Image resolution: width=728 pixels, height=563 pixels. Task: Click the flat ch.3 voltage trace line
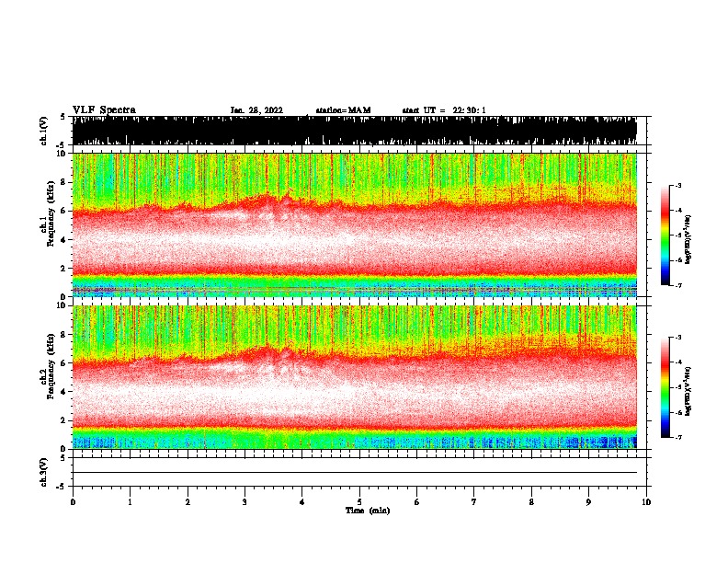click(x=354, y=473)
